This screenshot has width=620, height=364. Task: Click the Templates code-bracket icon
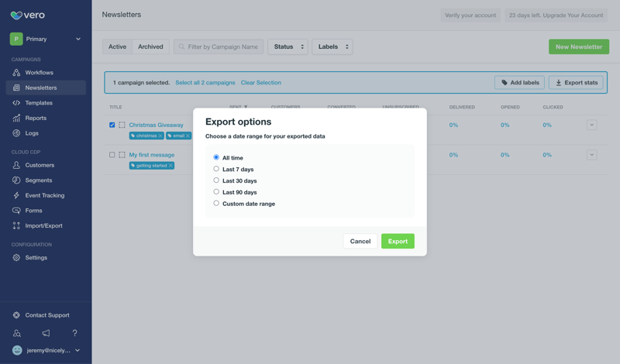16,103
